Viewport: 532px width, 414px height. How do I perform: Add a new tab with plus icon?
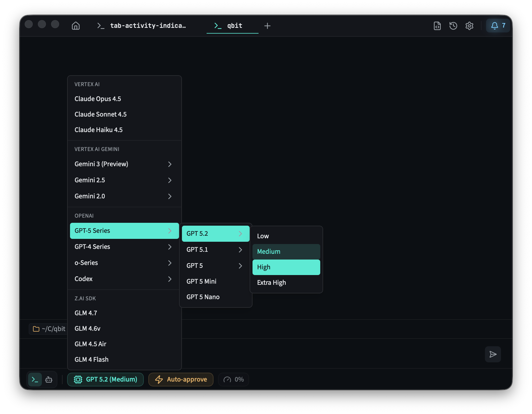point(267,26)
